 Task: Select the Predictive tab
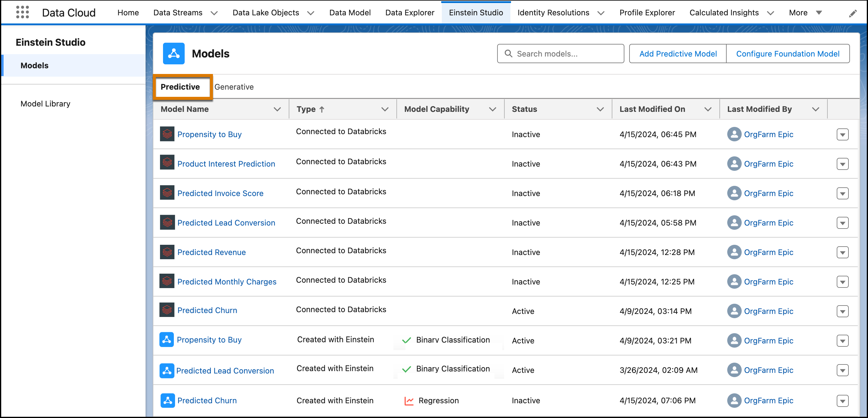point(180,87)
